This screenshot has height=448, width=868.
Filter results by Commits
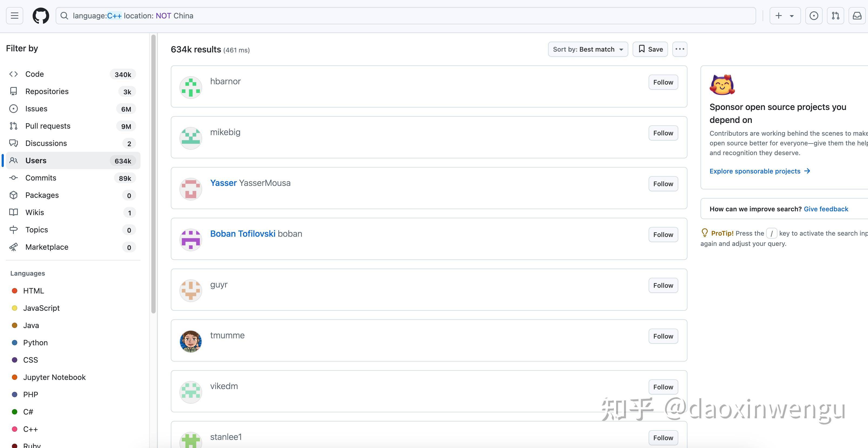(x=73, y=178)
